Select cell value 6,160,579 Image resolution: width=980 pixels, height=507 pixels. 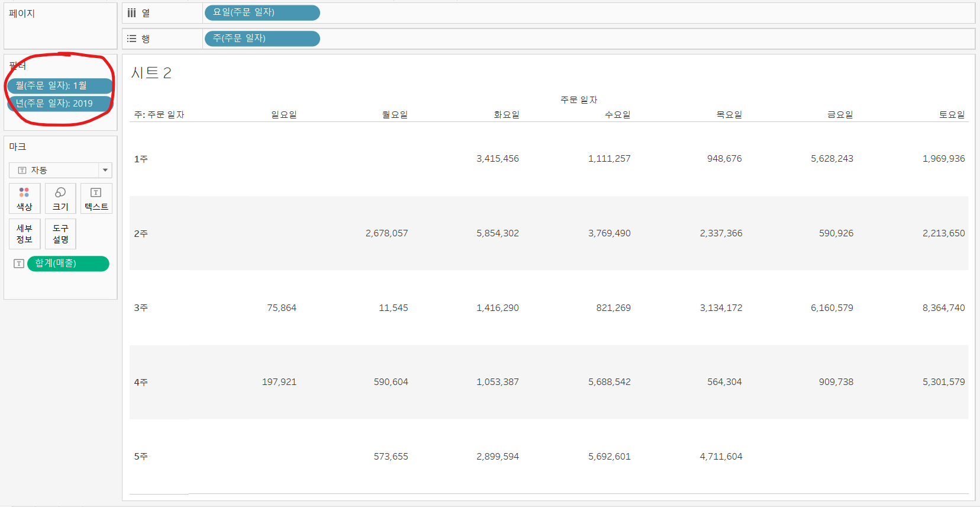[x=832, y=308]
